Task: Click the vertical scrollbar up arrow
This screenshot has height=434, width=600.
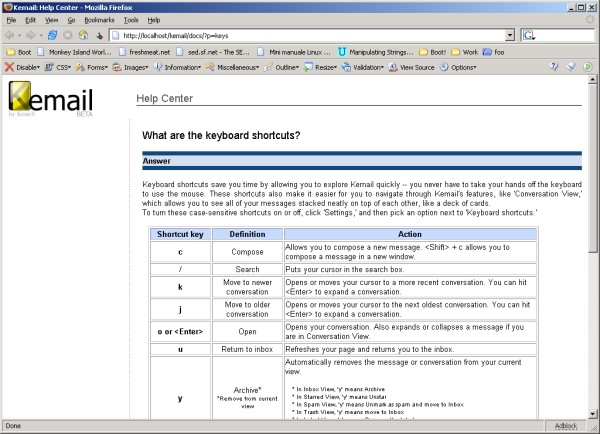Action: 592,80
